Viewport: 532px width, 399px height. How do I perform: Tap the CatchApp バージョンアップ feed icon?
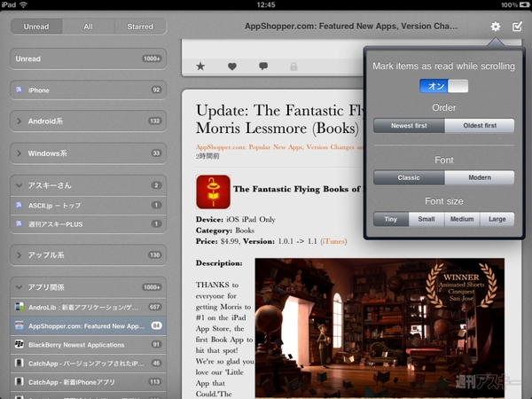(x=20, y=363)
